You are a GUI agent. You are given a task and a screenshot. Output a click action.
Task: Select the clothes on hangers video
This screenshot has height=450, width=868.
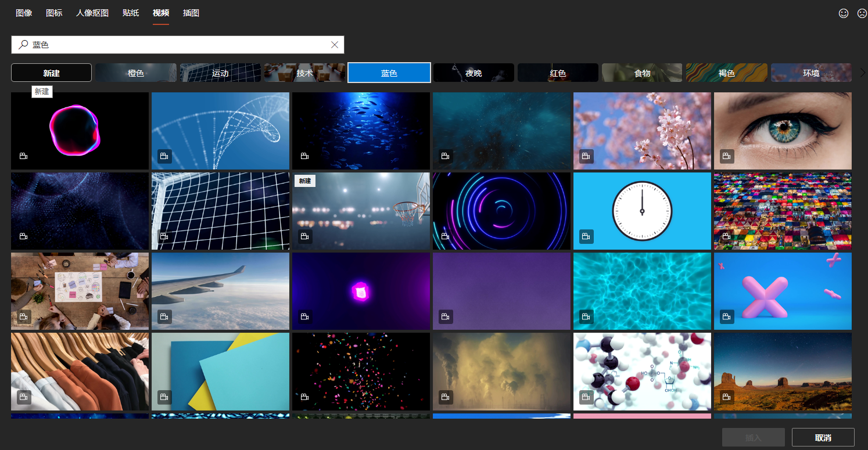pyautogui.click(x=80, y=372)
